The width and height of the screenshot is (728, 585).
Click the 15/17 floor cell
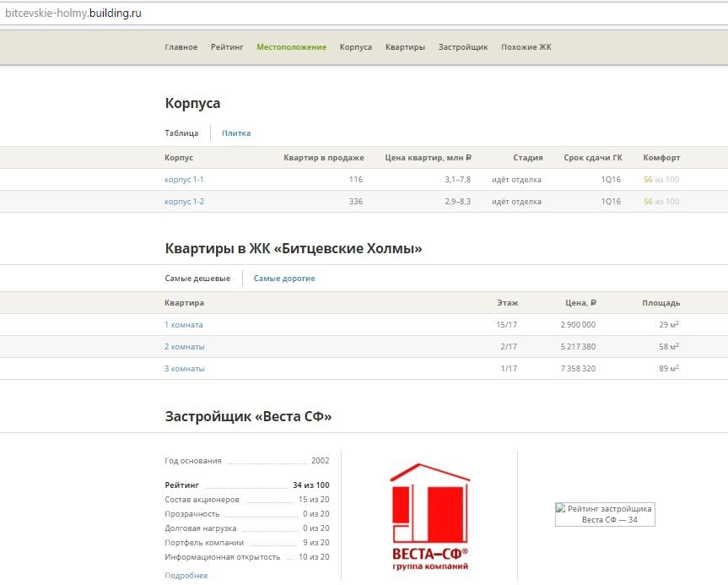click(x=506, y=324)
